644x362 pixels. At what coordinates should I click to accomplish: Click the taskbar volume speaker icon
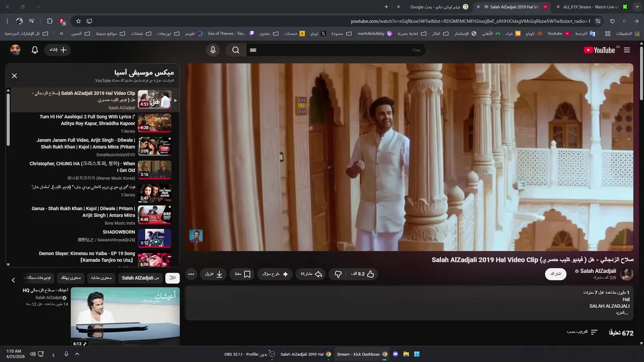click(x=33, y=354)
